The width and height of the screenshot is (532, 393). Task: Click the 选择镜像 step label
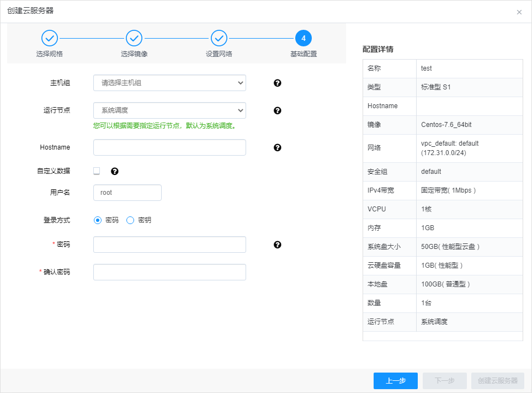134,54
